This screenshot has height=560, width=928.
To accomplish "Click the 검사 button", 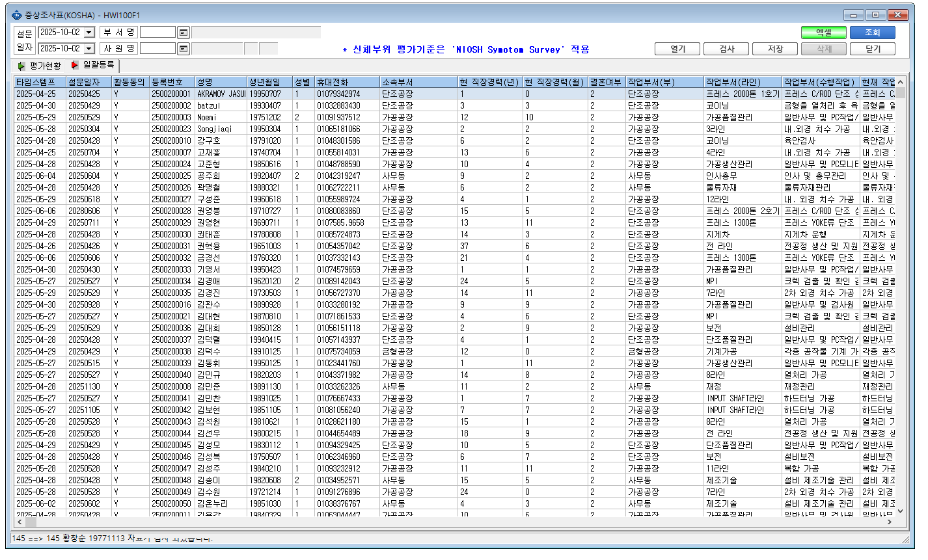I will click(726, 49).
